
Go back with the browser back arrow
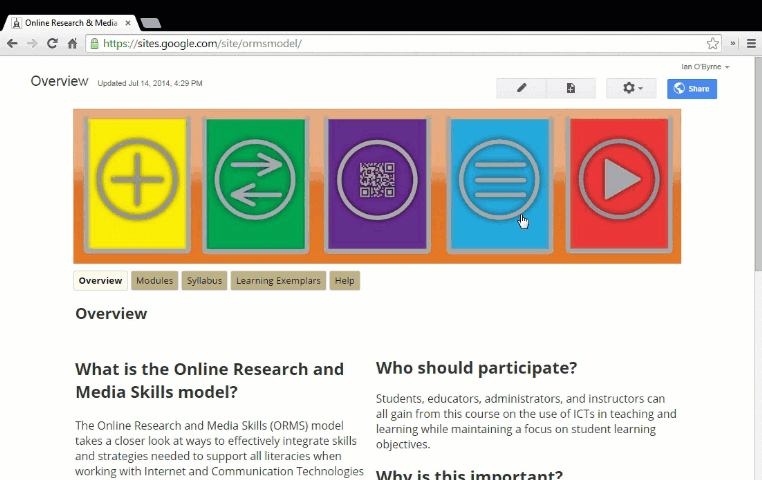(12, 44)
